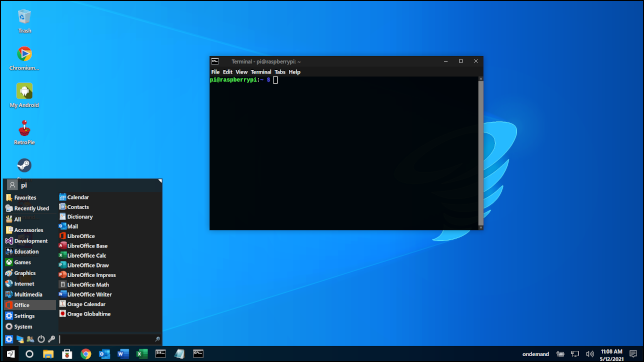Screen dimensions: 644x362
Task: Launch LibreOffice Base
Action: click(109, 246)
